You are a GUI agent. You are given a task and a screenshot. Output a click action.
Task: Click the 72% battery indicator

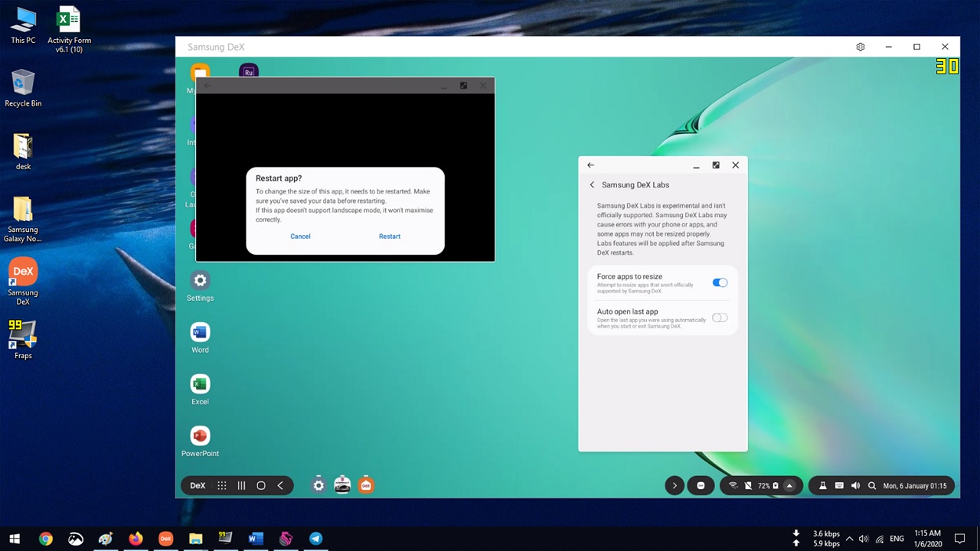click(768, 485)
